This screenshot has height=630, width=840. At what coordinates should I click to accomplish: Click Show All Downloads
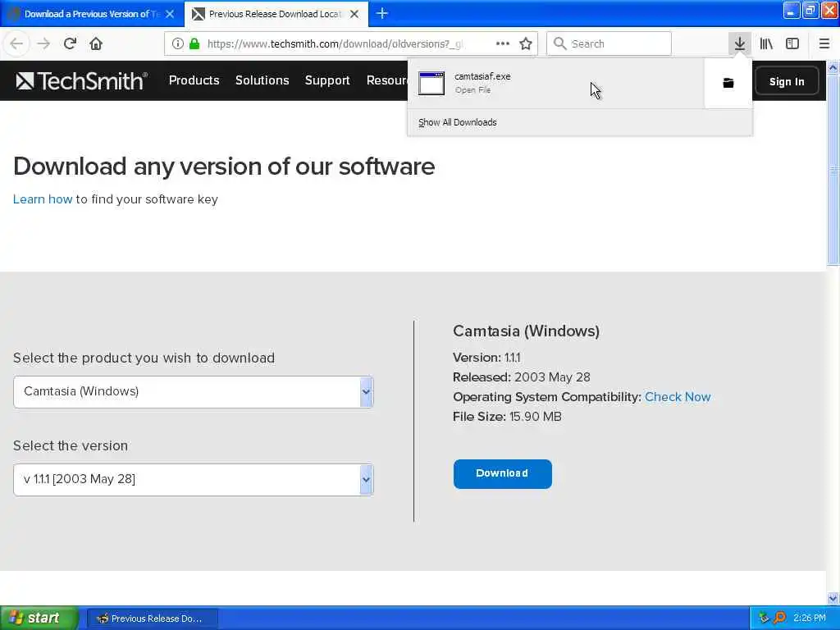click(458, 123)
